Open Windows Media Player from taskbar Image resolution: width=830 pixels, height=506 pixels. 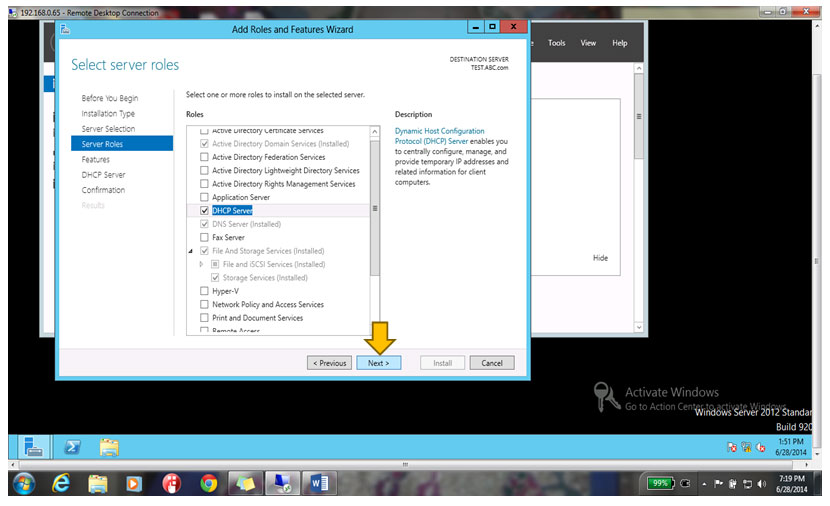click(x=134, y=484)
